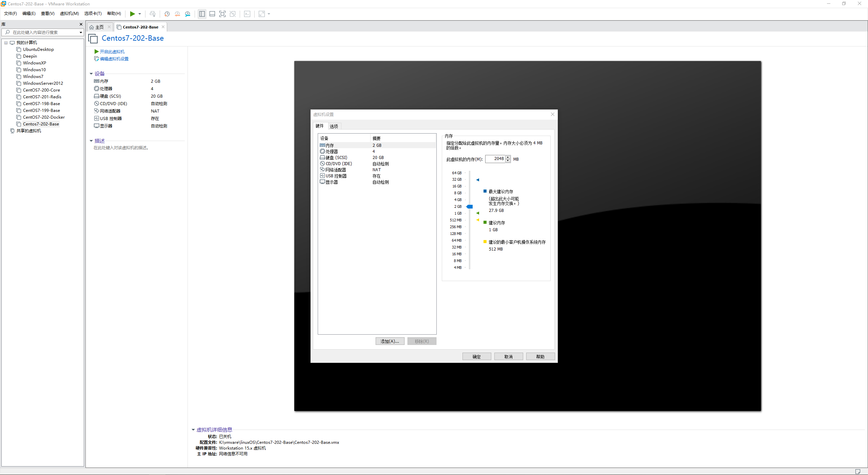Select 网络适配器 row in dialog
This screenshot has width=868, height=475.
(x=377, y=170)
